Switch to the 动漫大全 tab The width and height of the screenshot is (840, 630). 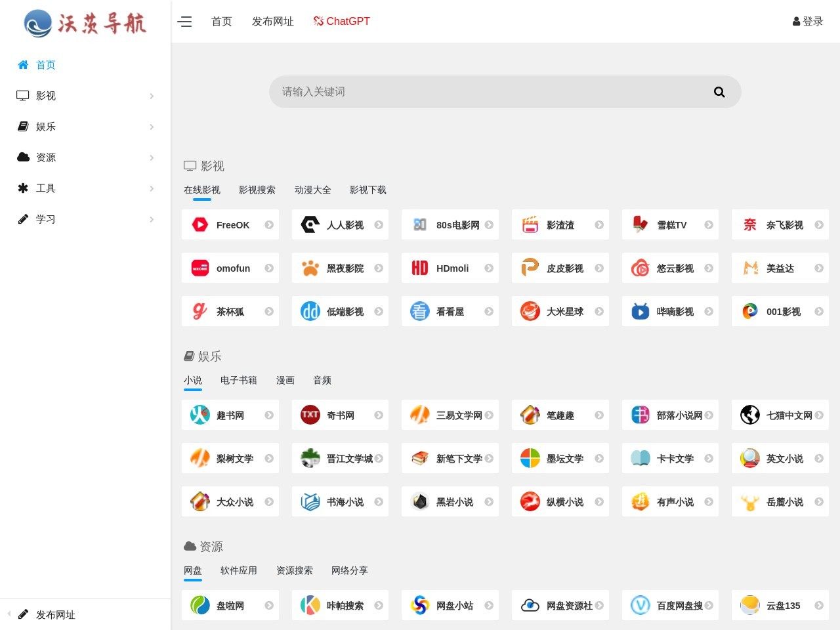[x=312, y=190]
